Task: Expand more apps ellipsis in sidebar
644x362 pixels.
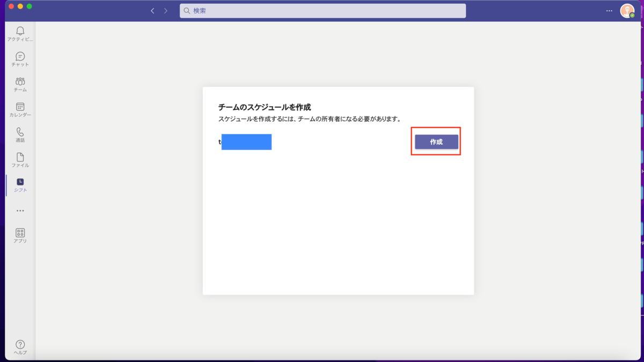Action: 20,211
